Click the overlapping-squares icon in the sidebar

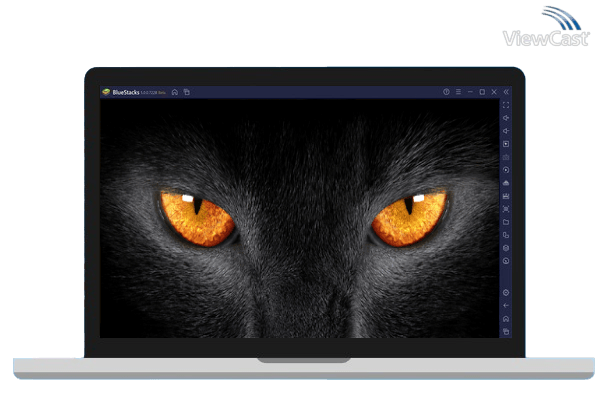point(506,235)
